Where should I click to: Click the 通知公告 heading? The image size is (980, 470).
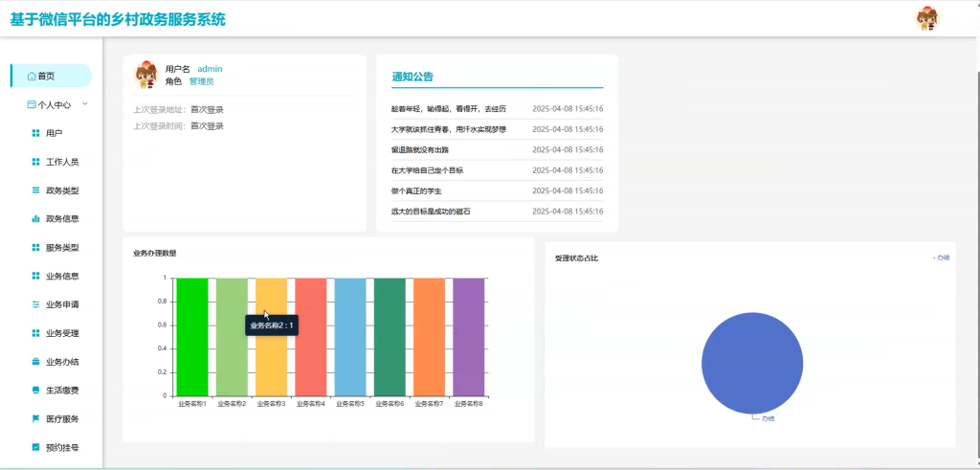pos(412,77)
